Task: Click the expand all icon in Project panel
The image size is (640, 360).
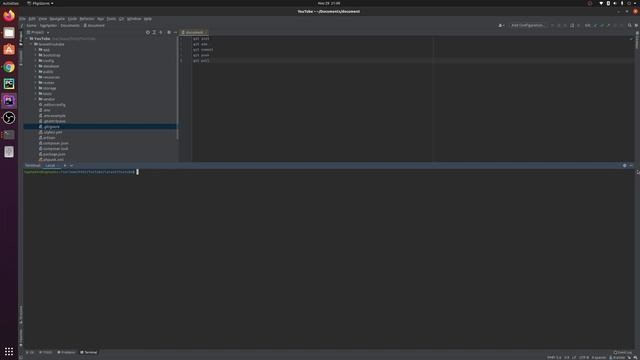Action: coord(154,32)
